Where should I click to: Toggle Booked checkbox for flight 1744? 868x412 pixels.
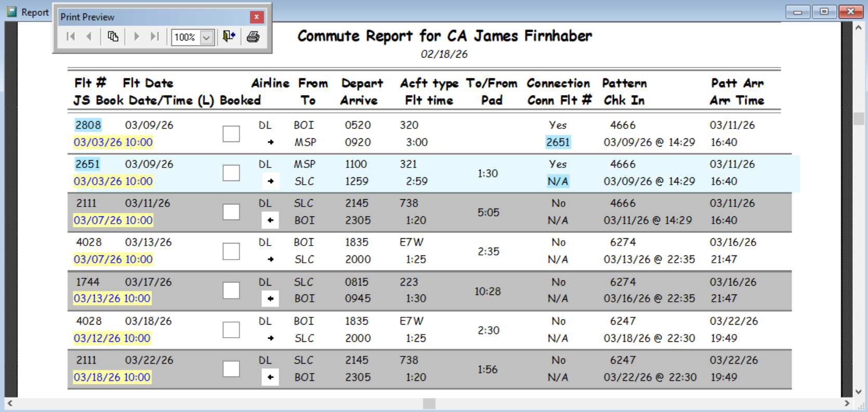pos(231,290)
